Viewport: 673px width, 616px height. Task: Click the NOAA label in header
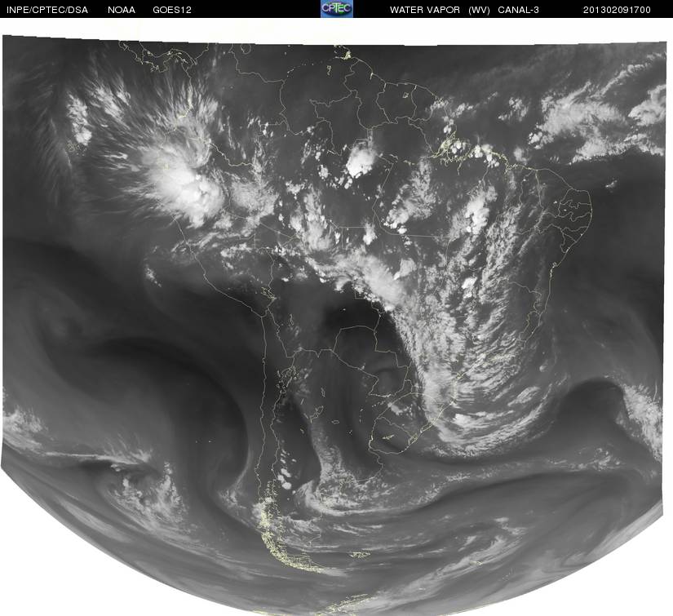tap(122, 10)
